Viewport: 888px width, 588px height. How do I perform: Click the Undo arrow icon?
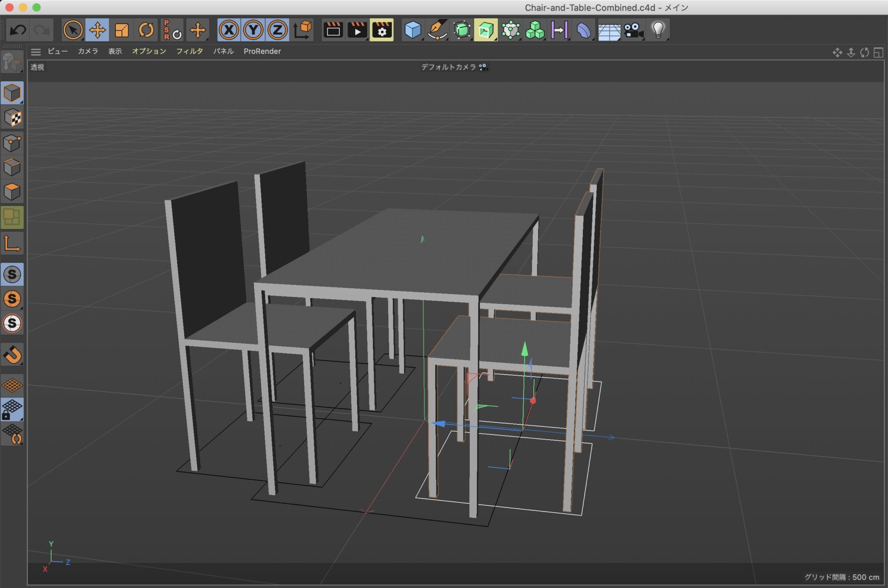click(x=18, y=30)
